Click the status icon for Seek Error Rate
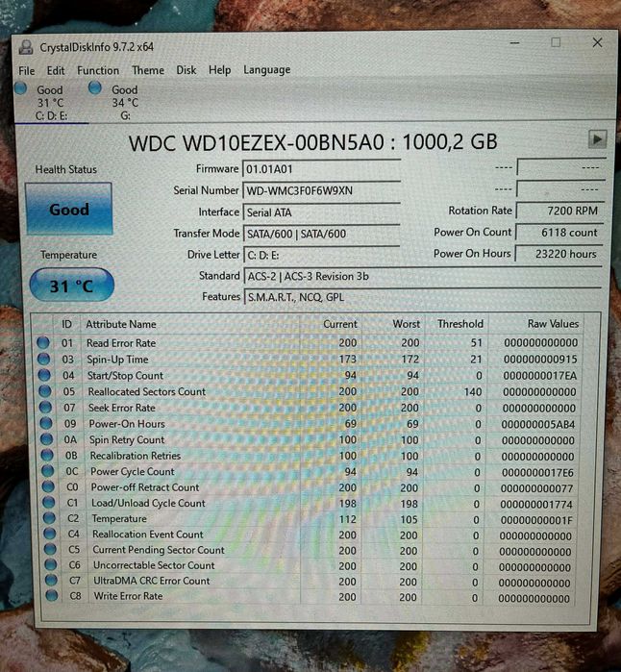 (x=45, y=408)
